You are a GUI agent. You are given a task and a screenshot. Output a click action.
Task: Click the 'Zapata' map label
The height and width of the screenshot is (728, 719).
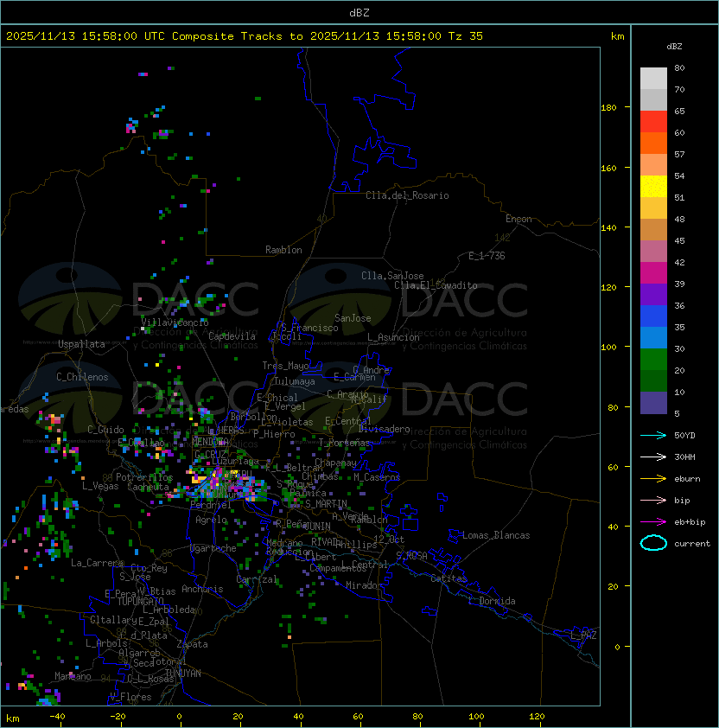(x=192, y=644)
